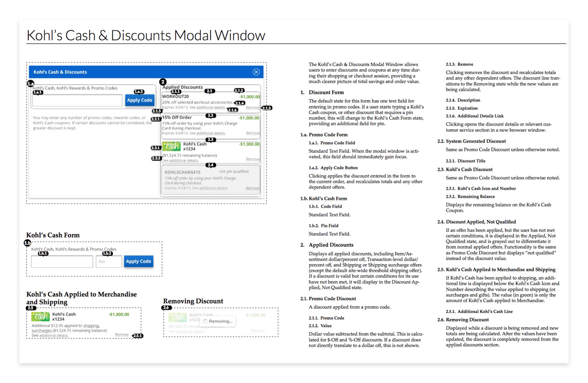Click the KOHLSCHARGE15 code title
The width and height of the screenshot is (588, 383).
point(182,172)
